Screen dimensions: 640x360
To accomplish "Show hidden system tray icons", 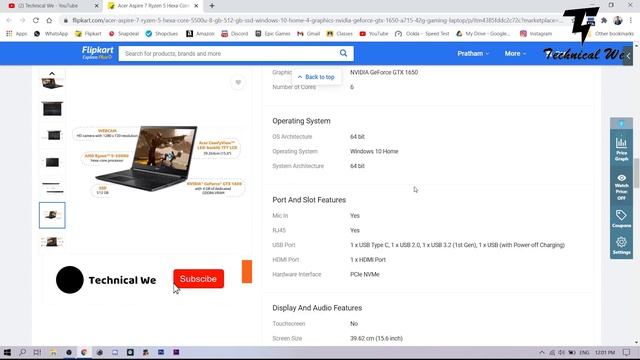I will point(542,352).
